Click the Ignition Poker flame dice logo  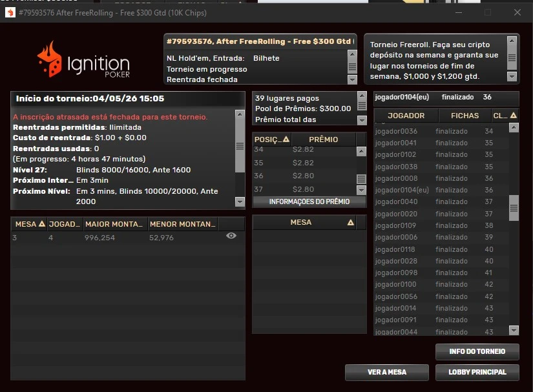point(49,60)
